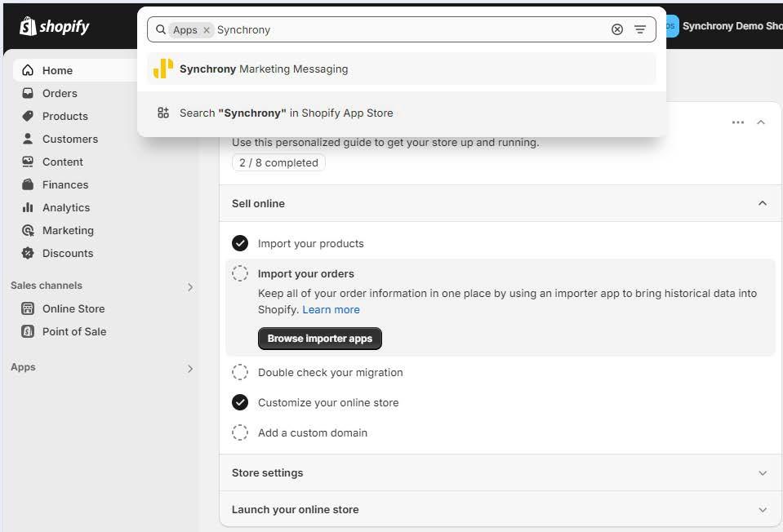The image size is (783, 532).
Task: Select the Discounts icon in sidebar
Action: [28, 253]
